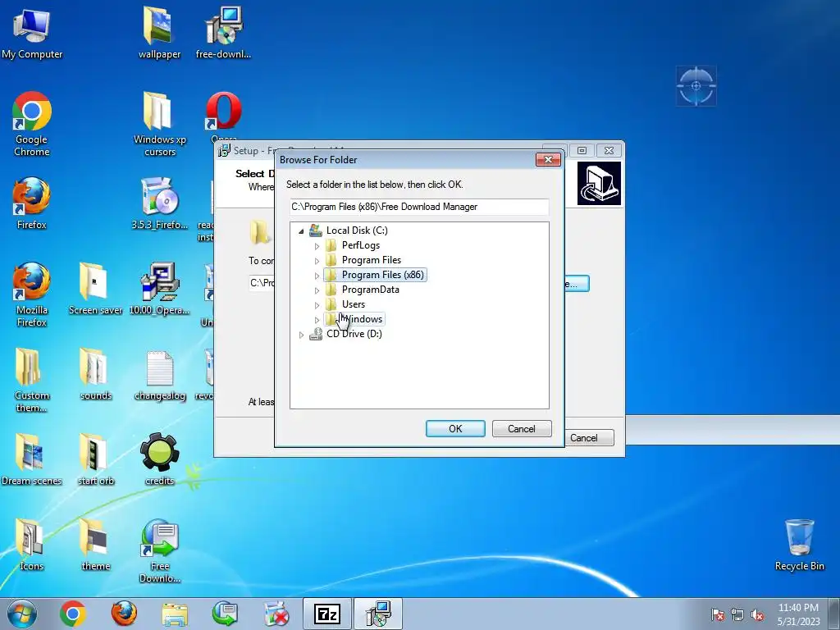Screen dimensions: 840x630
Task: Open Custom them... folder icon
Action: coord(32,381)
